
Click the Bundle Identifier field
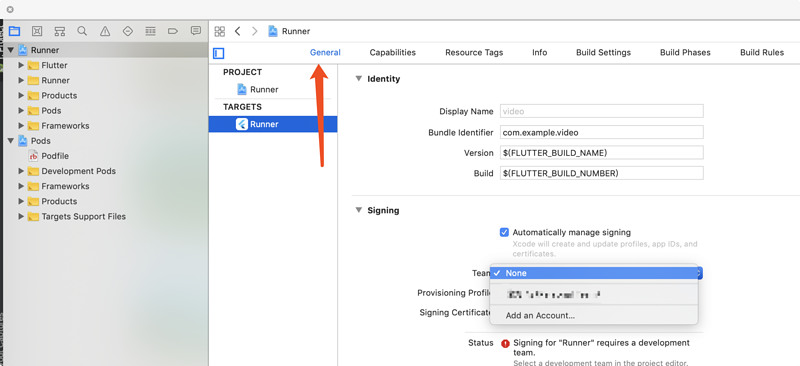point(602,132)
